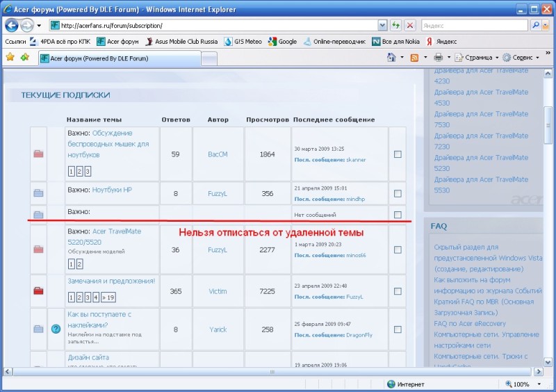Tick checkbox for Замечания и предложения topic
Screen dimensions: 556x392
click(x=398, y=291)
